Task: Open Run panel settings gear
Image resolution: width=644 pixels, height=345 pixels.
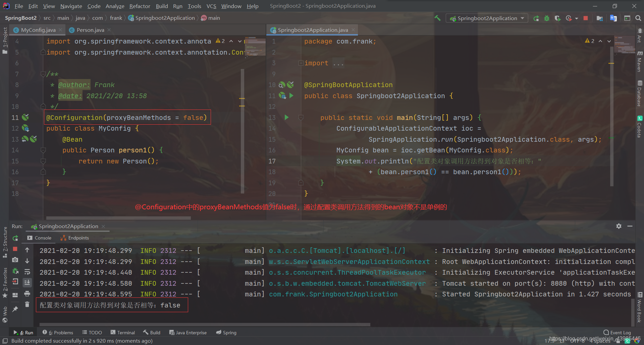Action: (619, 226)
